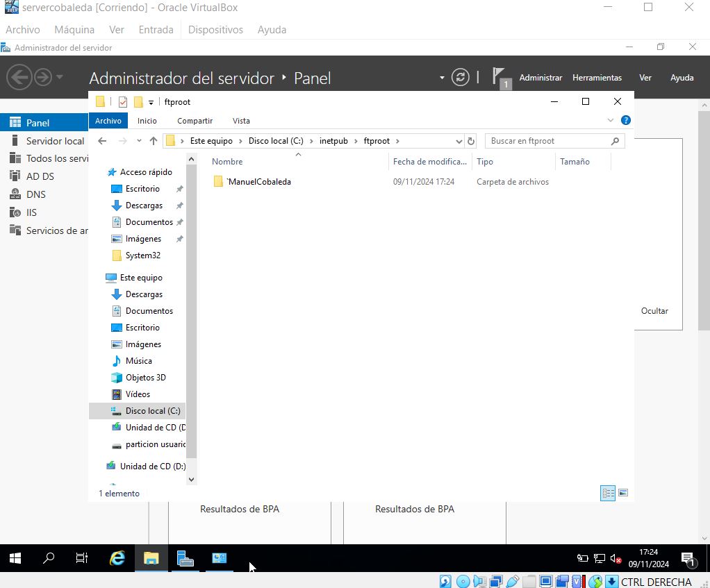Click the Server Manager refresh icon
The height and width of the screenshot is (588, 710).
[x=460, y=77]
